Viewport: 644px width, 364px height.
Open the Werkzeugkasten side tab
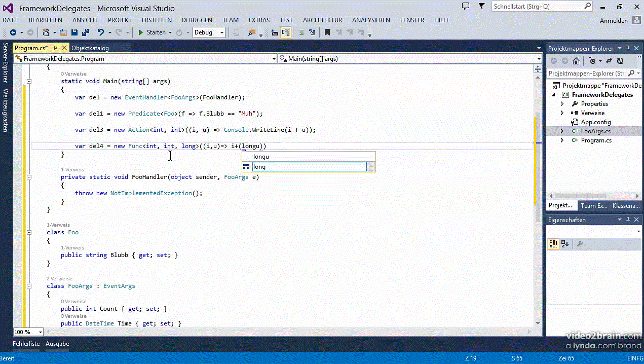[6, 111]
